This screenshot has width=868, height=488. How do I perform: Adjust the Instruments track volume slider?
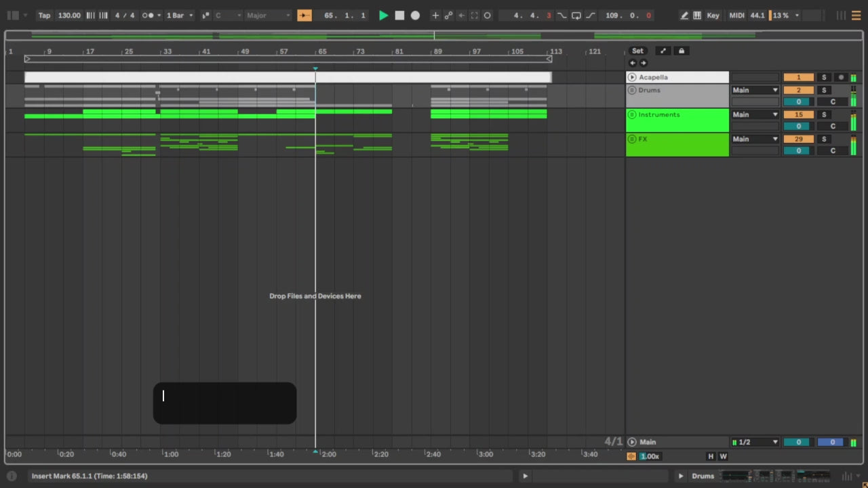click(798, 126)
